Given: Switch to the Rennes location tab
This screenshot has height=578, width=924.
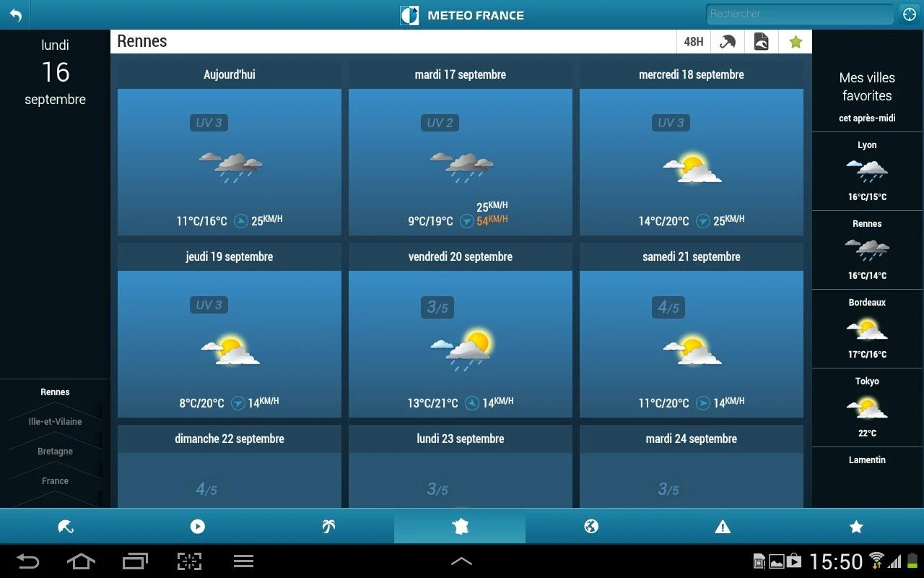Looking at the screenshot, I should (x=55, y=392).
